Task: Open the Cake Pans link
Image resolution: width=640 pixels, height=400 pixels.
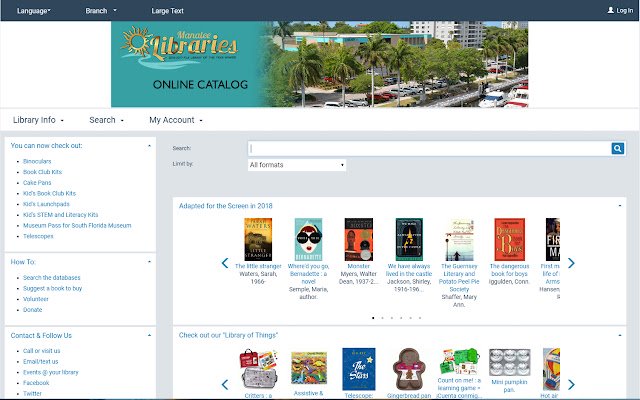Action: coord(37,182)
